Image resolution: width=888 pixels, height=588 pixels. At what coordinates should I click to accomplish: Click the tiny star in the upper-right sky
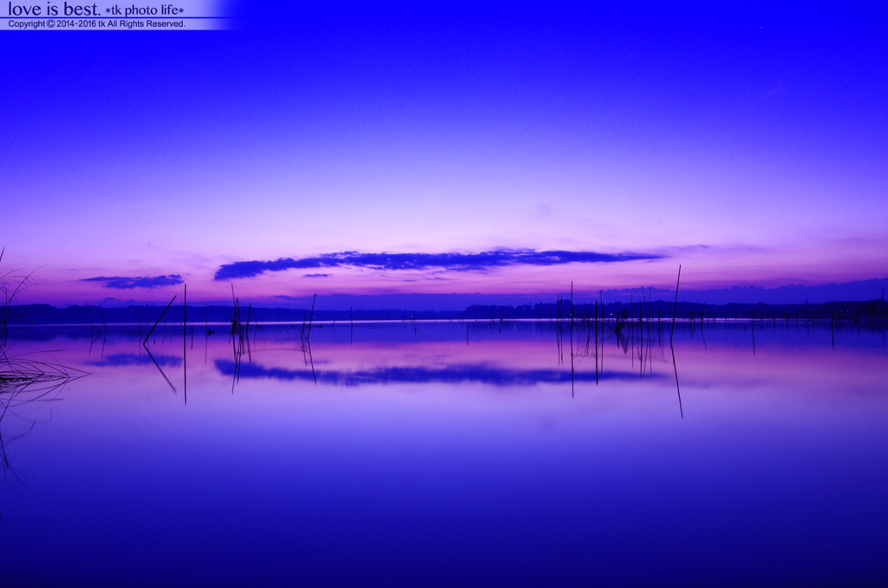pos(761,27)
